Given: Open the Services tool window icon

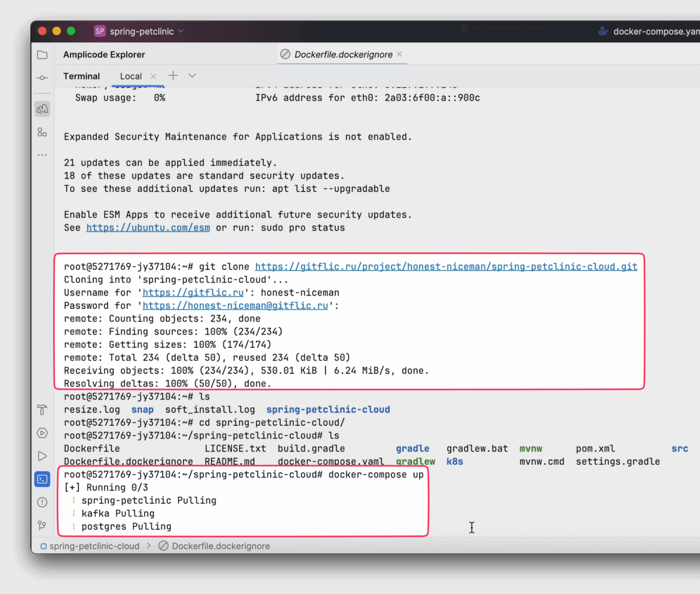Looking at the screenshot, I should click(42, 433).
